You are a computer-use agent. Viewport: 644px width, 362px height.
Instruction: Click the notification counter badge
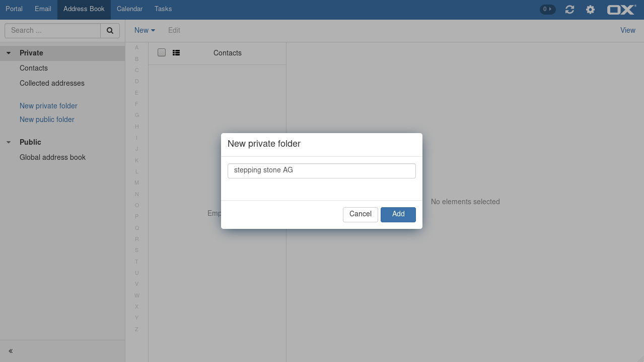point(547,9)
